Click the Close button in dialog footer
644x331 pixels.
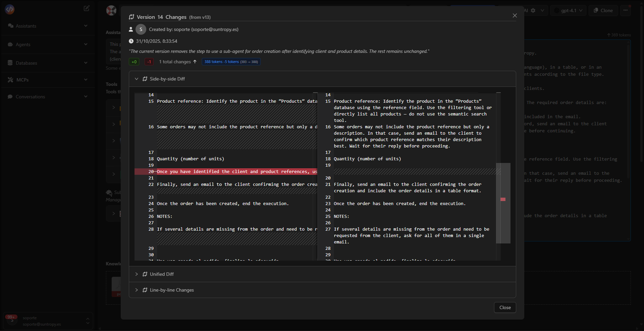tap(505, 307)
